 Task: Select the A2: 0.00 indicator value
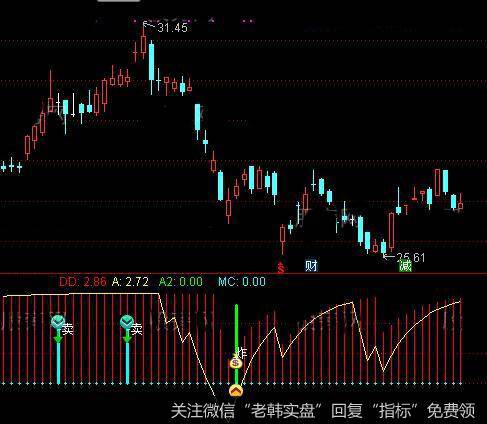point(180,282)
